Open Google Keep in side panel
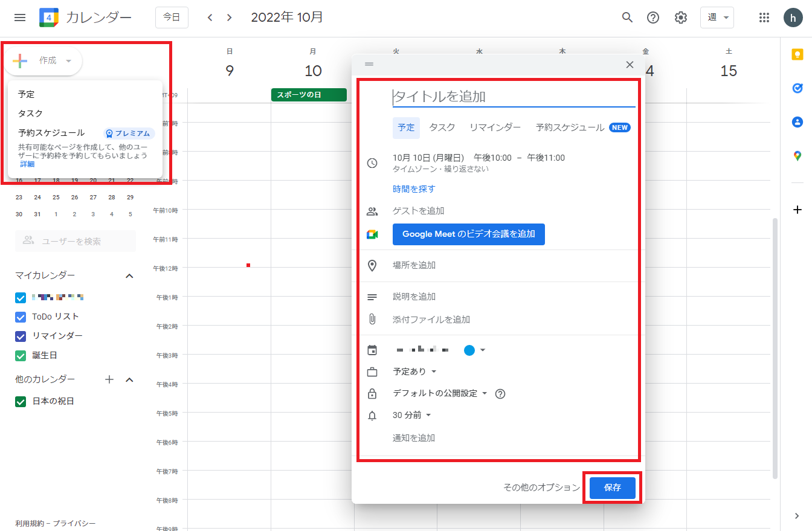This screenshot has width=812, height=531. click(x=797, y=55)
